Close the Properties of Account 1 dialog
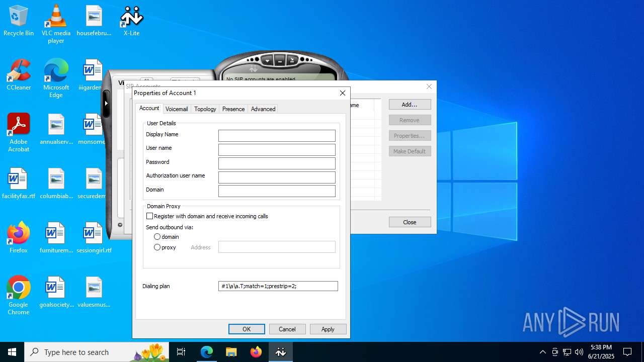The width and height of the screenshot is (644, 362). 343,93
